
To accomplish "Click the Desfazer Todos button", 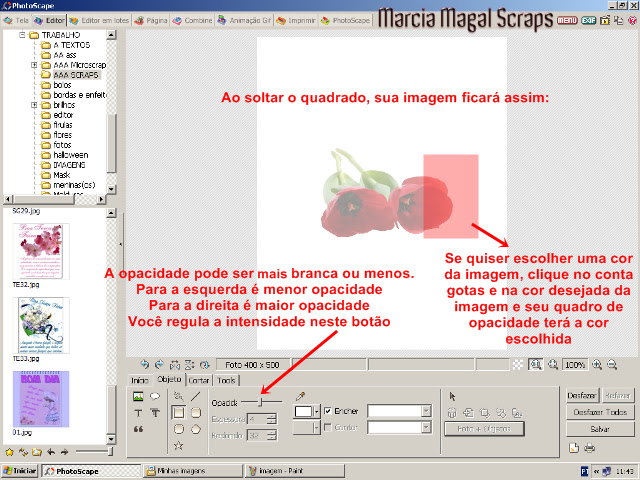I will pos(600,412).
